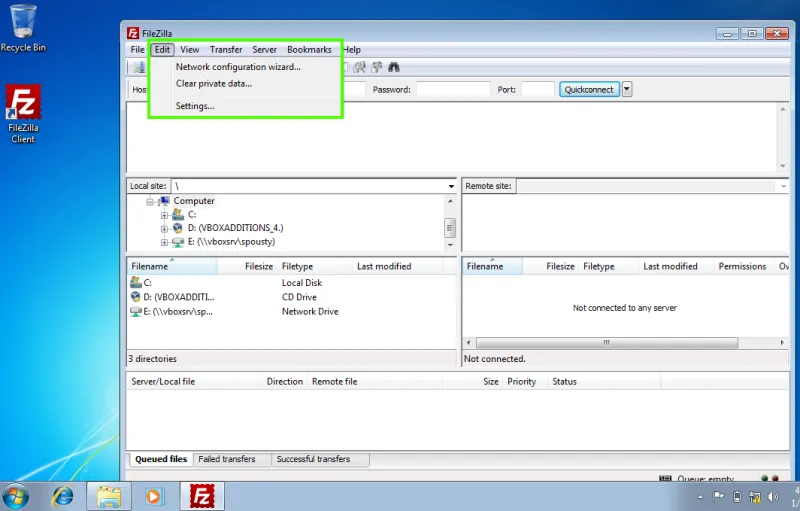This screenshot has height=511, width=800.
Task: Sort local list by Filetype column
Action: tap(315, 266)
